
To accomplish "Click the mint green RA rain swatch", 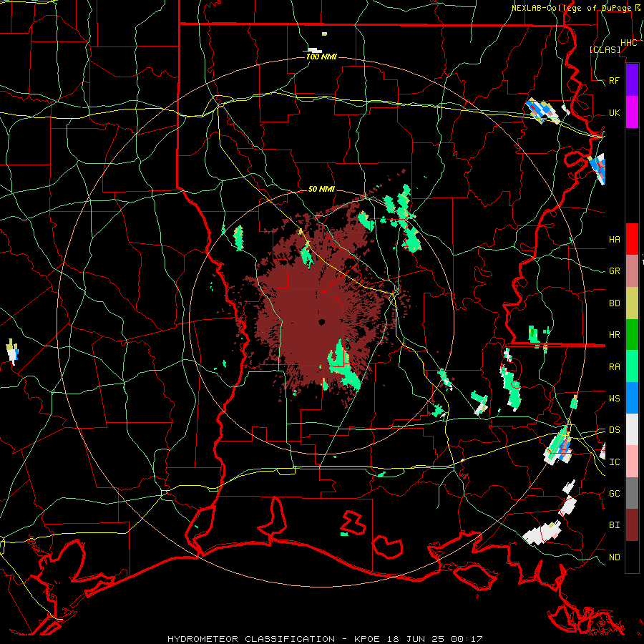I will (632, 366).
